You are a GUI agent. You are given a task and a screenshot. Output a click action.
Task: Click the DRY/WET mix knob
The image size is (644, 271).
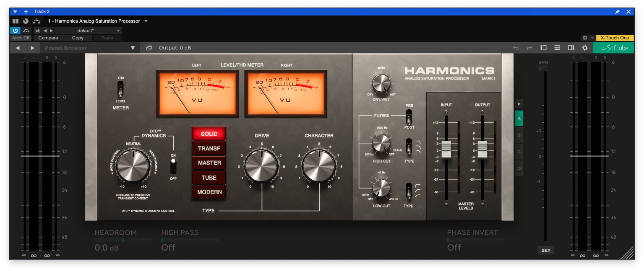[x=381, y=83]
